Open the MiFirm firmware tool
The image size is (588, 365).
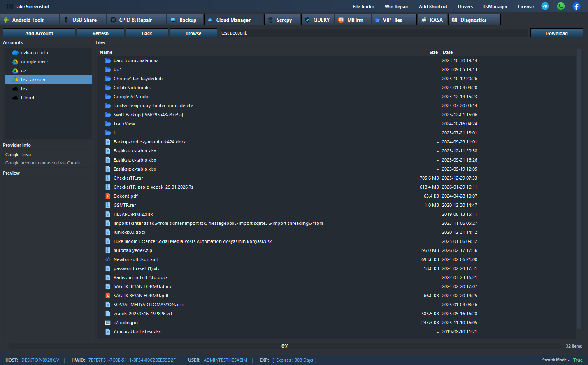pos(352,19)
